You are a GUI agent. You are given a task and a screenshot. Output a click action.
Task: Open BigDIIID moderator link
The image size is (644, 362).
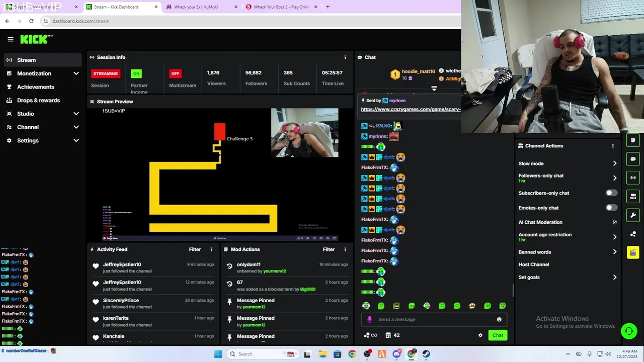pos(308,289)
